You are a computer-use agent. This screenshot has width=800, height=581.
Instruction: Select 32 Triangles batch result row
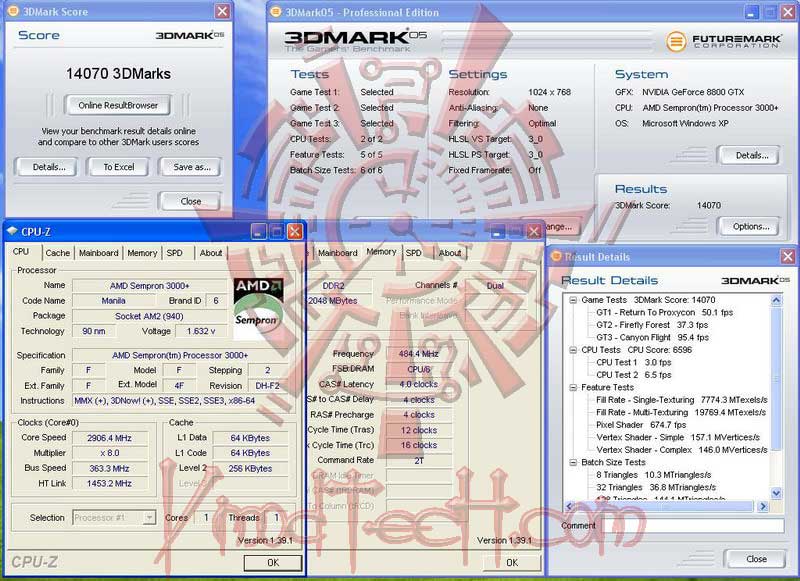656,487
